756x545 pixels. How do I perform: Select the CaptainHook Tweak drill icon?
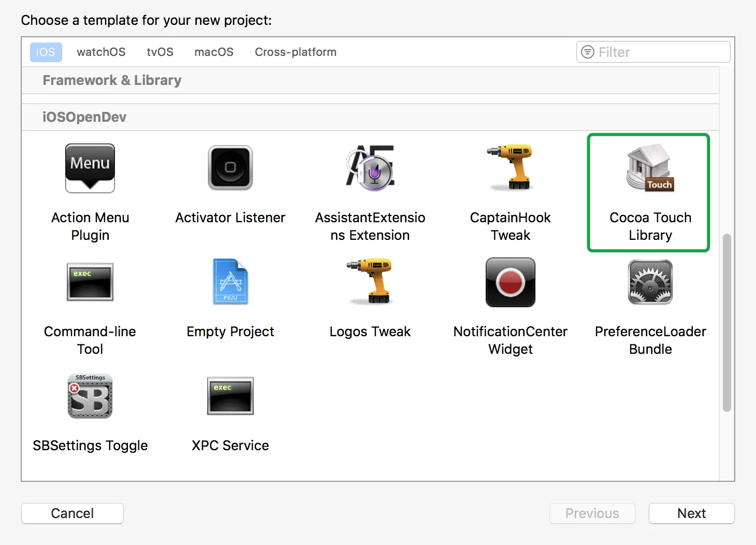click(511, 167)
